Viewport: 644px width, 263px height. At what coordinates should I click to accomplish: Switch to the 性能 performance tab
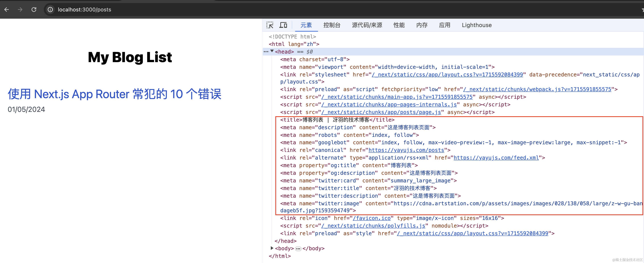pos(399,25)
